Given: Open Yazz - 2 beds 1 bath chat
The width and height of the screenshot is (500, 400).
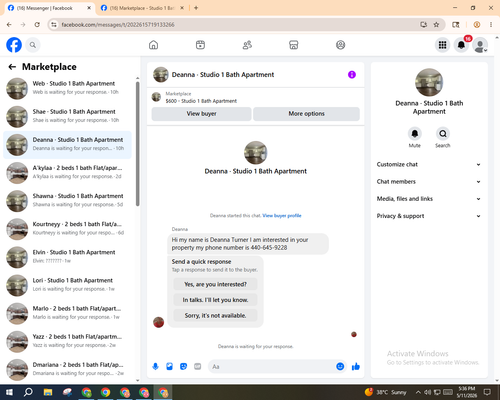Looking at the screenshot, I should click(x=68, y=342).
